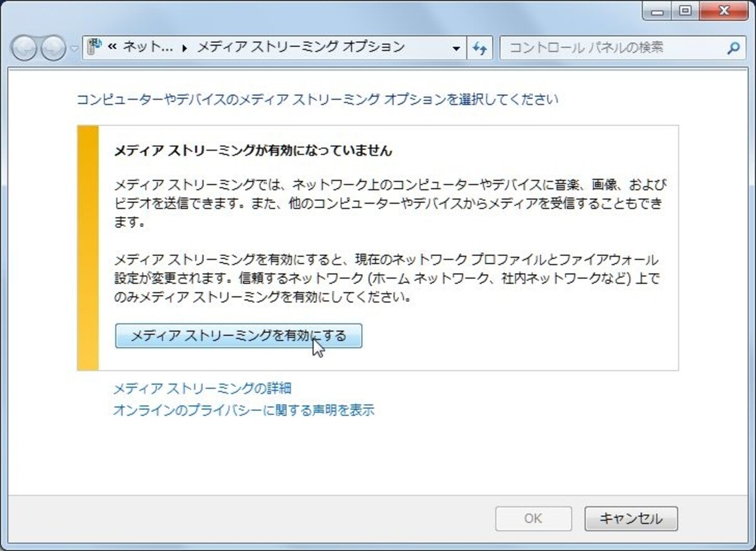756x551 pixels.
Task: Expand breadcrumb arrow after ネット...
Action: click(x=185, y=49)
